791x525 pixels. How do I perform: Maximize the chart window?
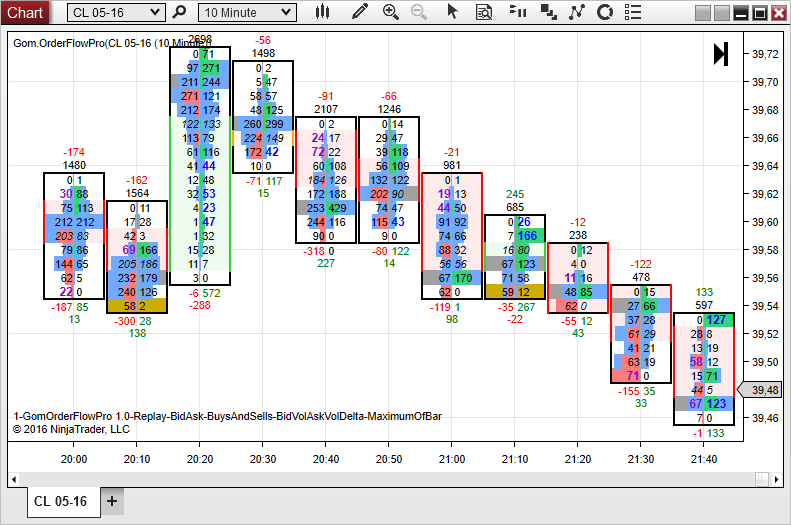pos(760,13)
